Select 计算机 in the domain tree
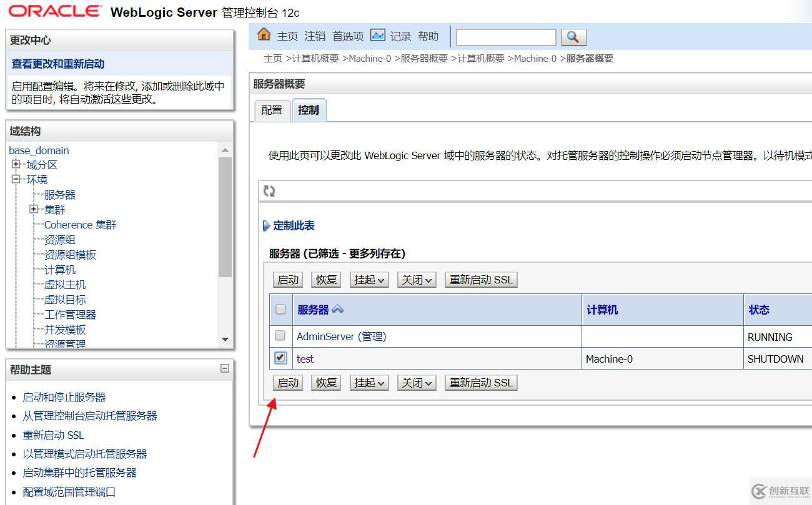This screenshot has width=812, height=505. point(59,270)
